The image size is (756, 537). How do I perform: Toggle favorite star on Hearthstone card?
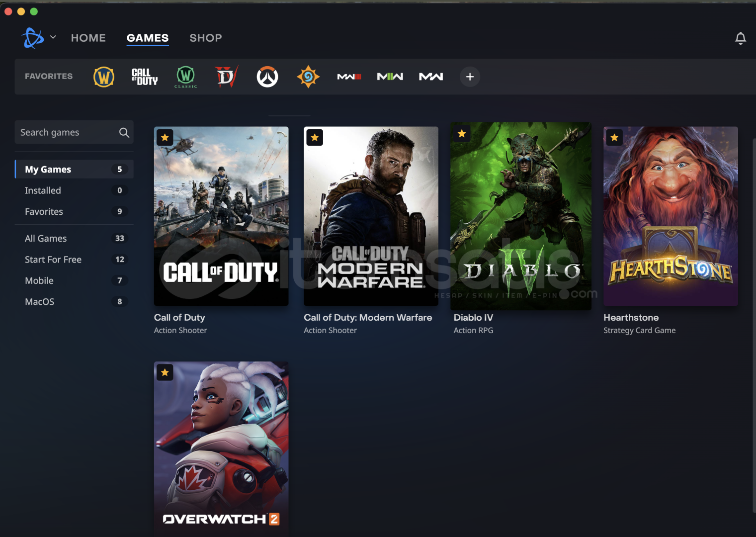tap(615, 138)
